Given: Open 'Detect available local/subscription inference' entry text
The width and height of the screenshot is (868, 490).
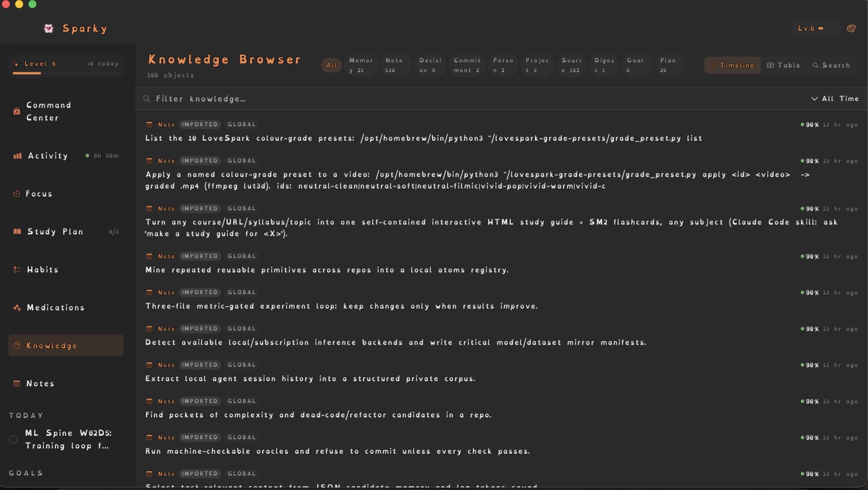Looking at the screenshot, I should point(396,343).
